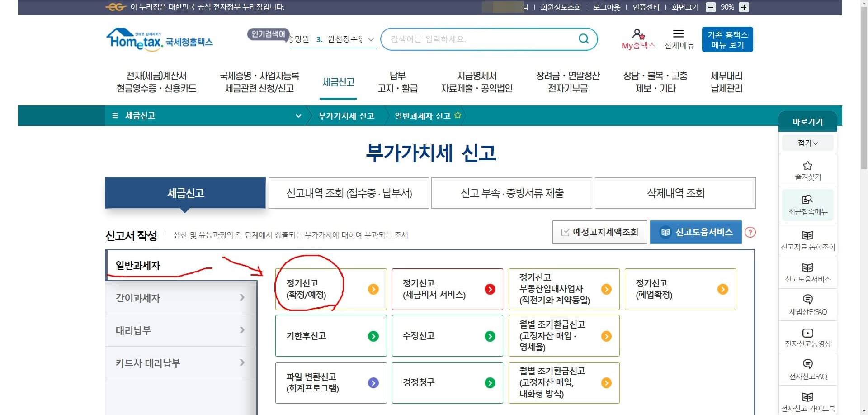
Task: Expand the 인기검색어 dropdown arrow
Action: click(x=370, y=39)
